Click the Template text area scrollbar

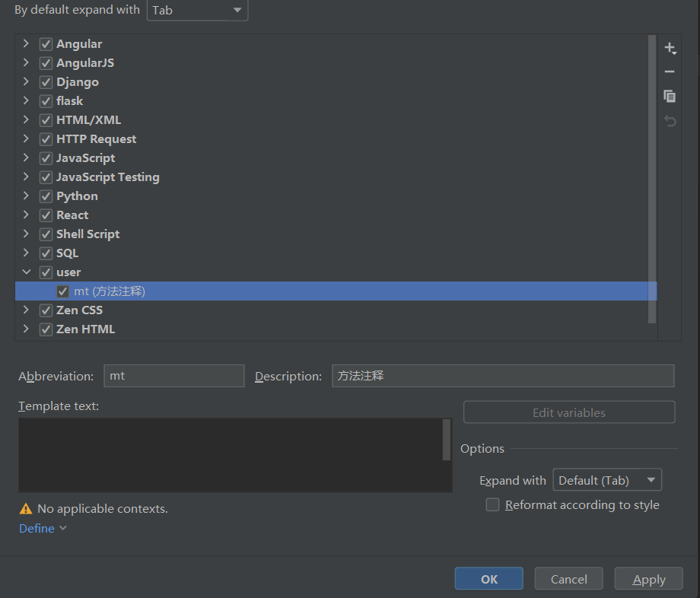447,440
